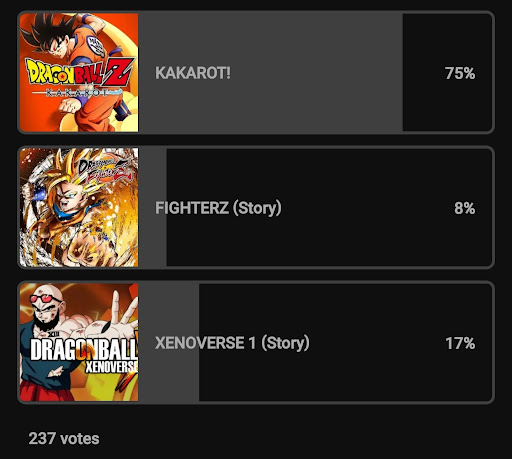512x459 pixels.
Task: Click the 75% result figure
Action: tap(460, 73)
